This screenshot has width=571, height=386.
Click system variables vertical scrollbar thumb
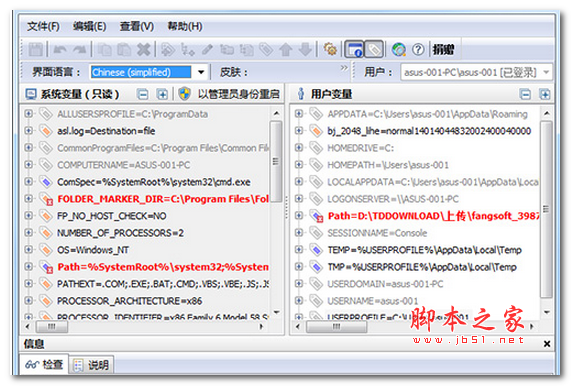click(x=276, y=161)
